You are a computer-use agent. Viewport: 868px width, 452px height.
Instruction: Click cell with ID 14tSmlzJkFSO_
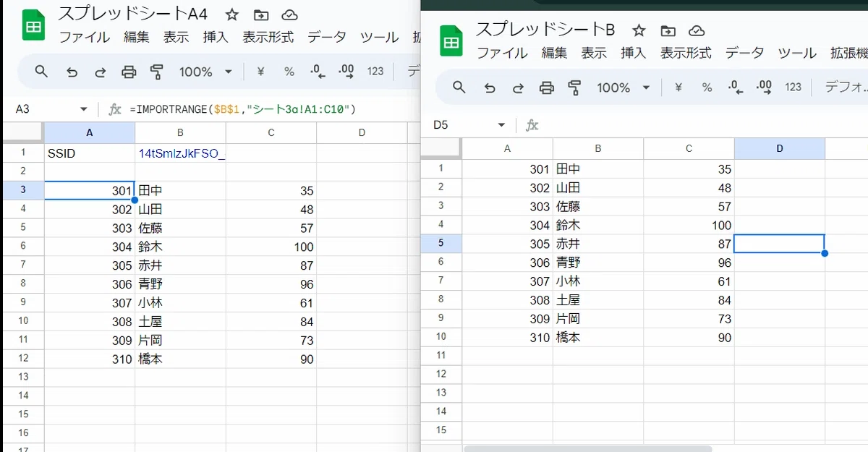[x=180, y=153]
